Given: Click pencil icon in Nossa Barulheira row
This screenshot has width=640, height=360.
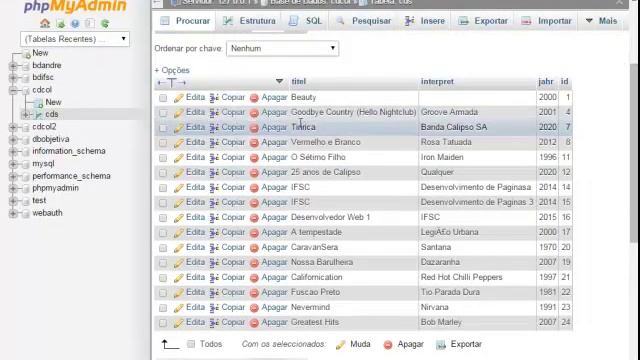Looking at the screenshot, I should pyautogui.click(x=178, y=263).
